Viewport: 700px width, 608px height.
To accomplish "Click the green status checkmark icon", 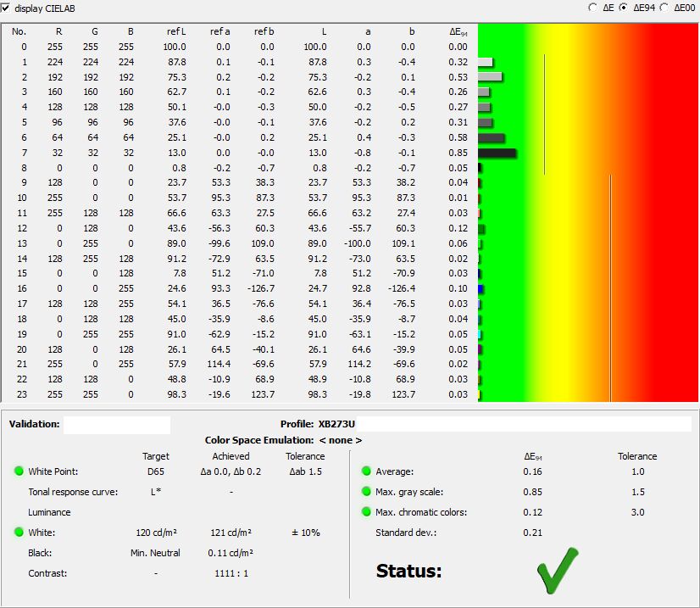I will 558,571.
